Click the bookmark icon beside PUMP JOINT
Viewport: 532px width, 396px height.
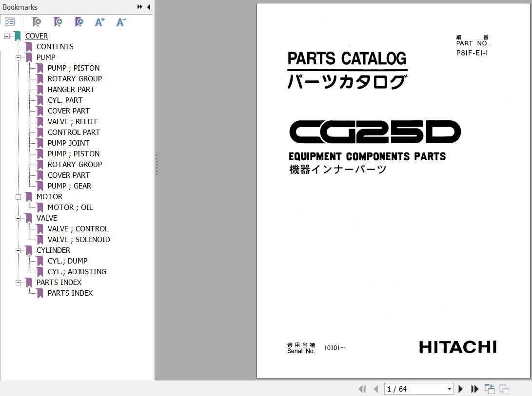pyautogui.click(x=40, y=143)
